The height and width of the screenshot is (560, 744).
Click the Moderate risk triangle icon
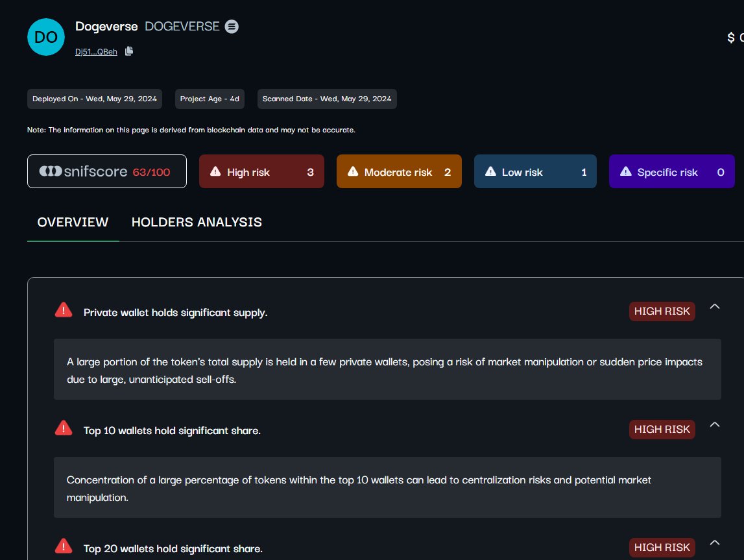pos(353,171)
